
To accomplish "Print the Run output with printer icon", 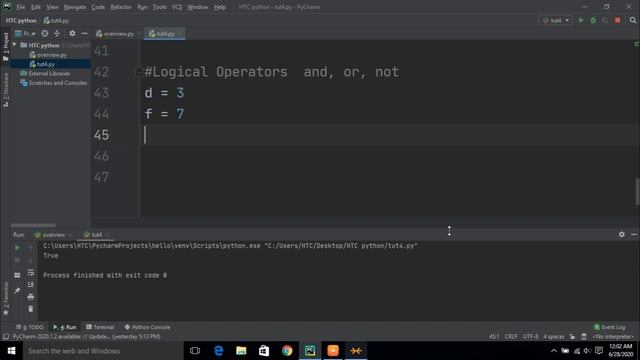I will 31,297.
